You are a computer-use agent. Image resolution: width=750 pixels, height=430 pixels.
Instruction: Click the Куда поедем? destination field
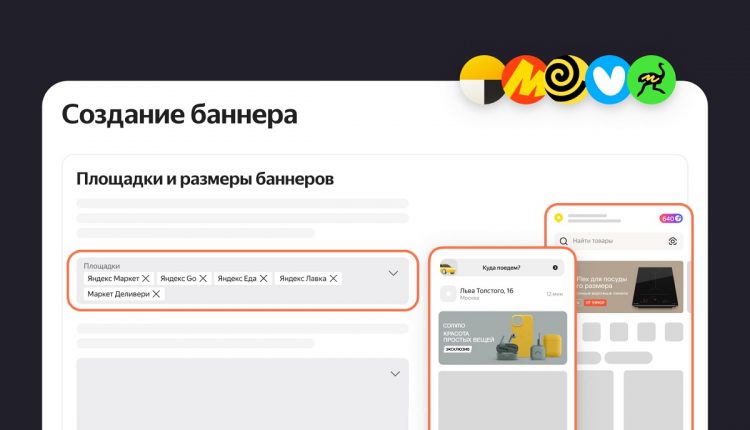(501, 268)
